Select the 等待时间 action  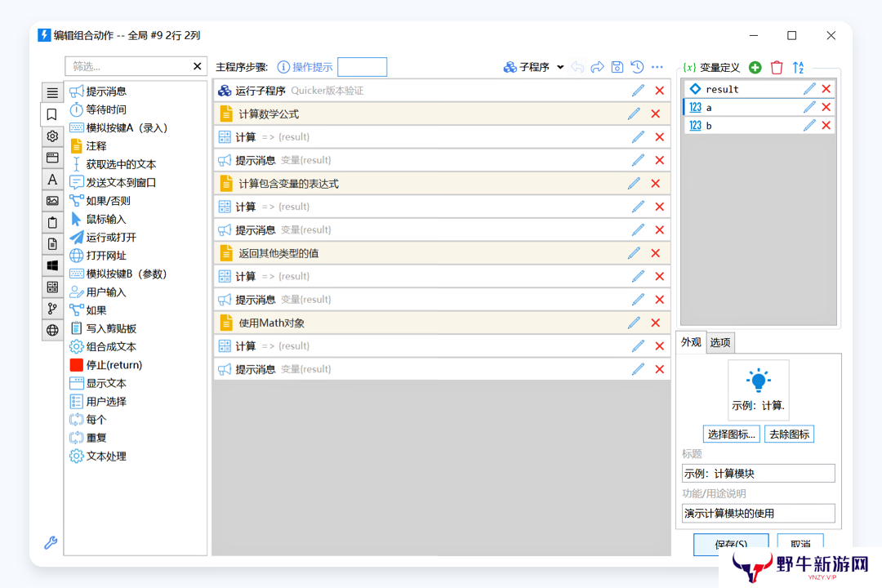[99, 109]
